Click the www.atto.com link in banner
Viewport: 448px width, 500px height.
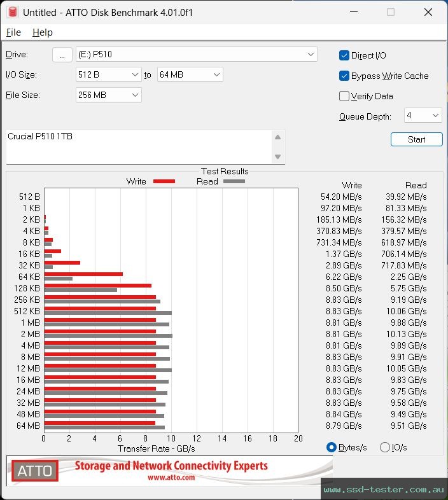171,478
